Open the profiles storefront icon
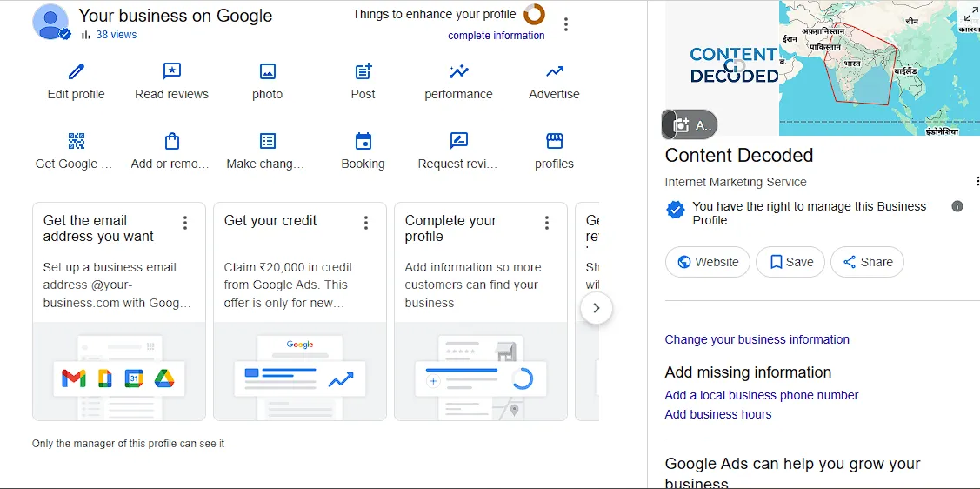 click(x=555, y=141)
